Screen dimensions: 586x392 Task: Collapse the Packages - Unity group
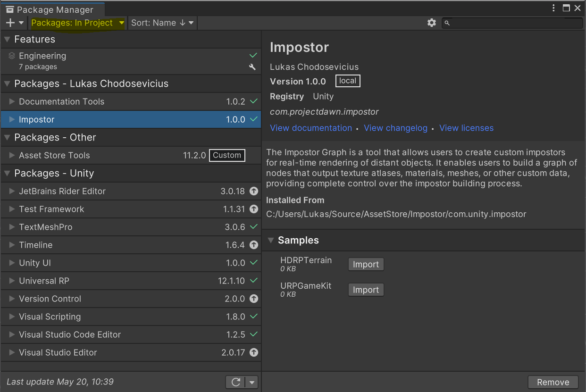click(7, 173)
